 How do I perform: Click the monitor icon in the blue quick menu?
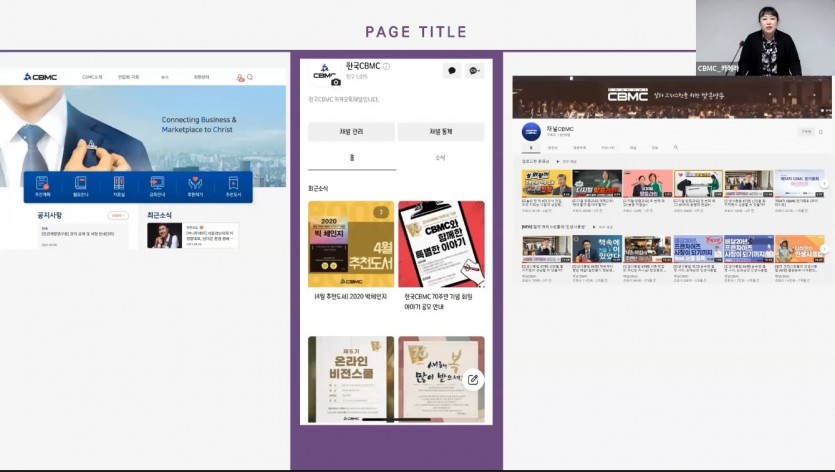[157, 183]
